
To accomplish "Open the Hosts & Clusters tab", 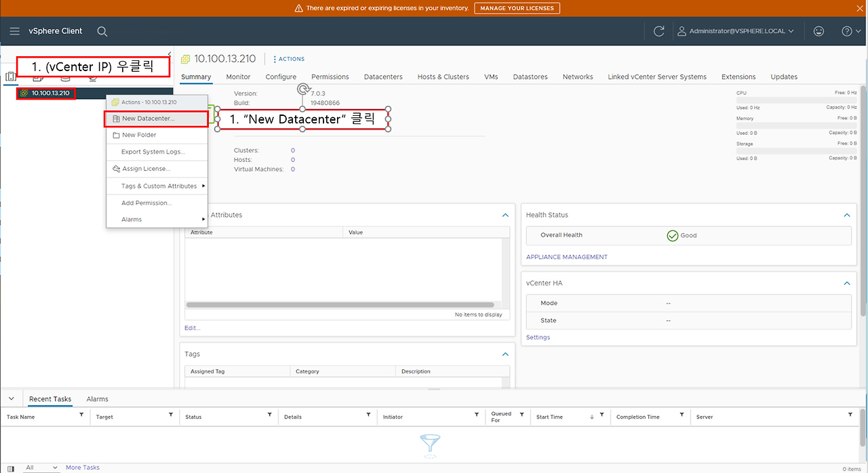I will (443, 77).
